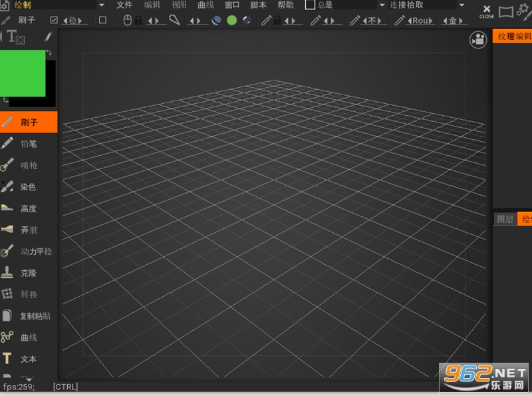Click the camera icon in the viewport

(x=478, y=40)
